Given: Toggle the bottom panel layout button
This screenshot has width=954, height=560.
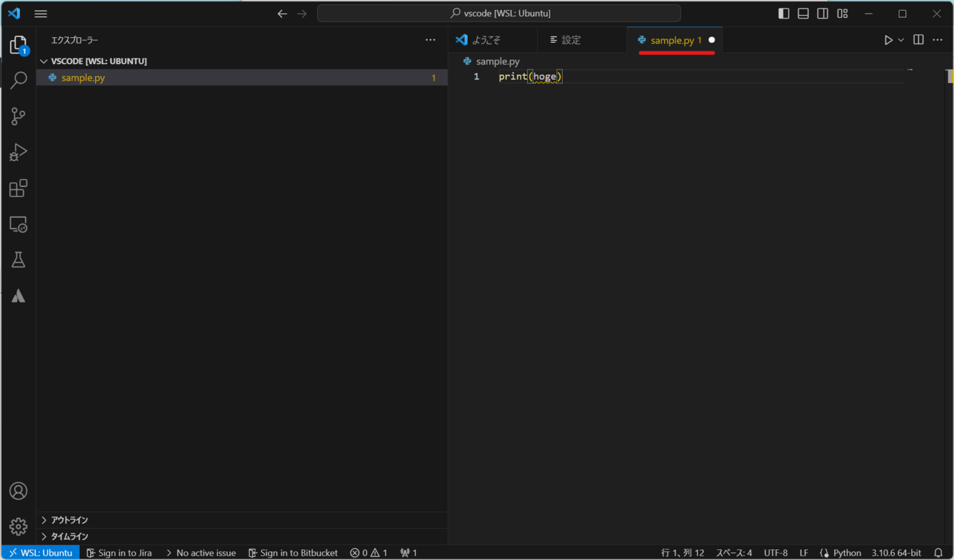Looking at the screenshot, I should click(803, 14).
